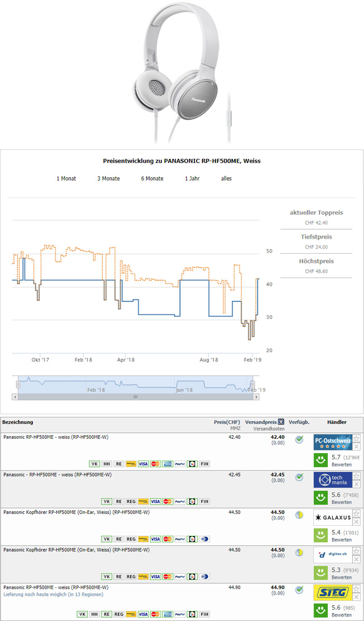Click the Galaxus merchant logo
The image size is (364, 621).
tap(333, 518)
